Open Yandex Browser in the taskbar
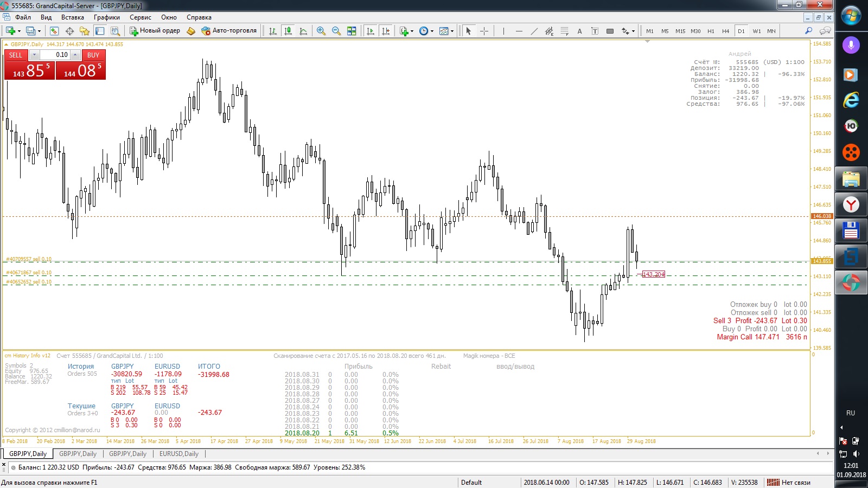The image size is (868, 488). click(x=851, y=204)
